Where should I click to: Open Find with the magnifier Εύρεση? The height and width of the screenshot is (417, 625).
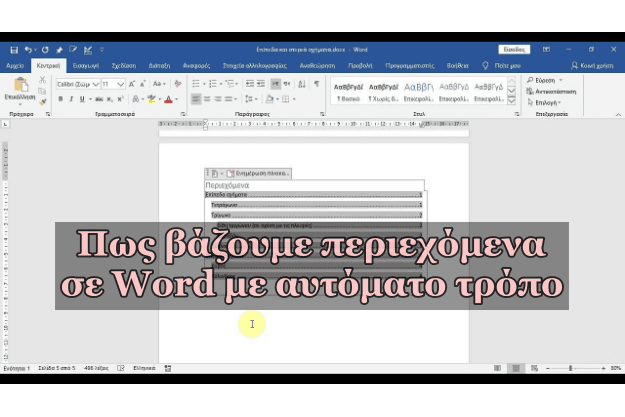coord(541,80)
